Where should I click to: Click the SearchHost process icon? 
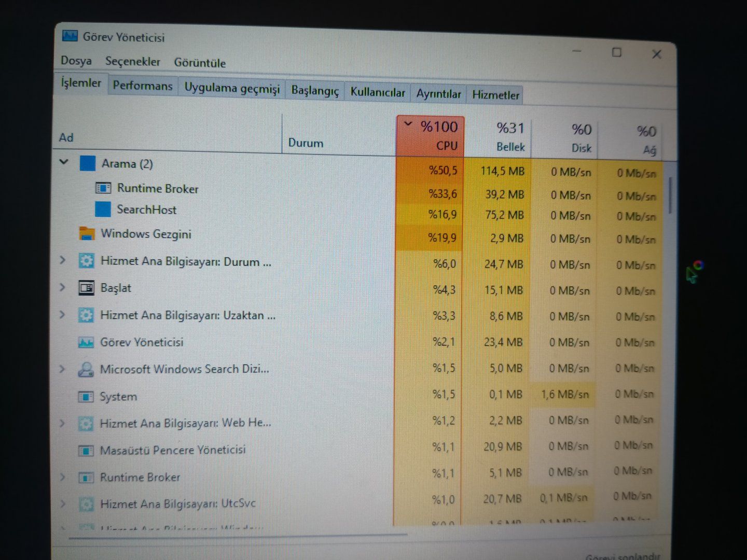(x=103, y=209)
